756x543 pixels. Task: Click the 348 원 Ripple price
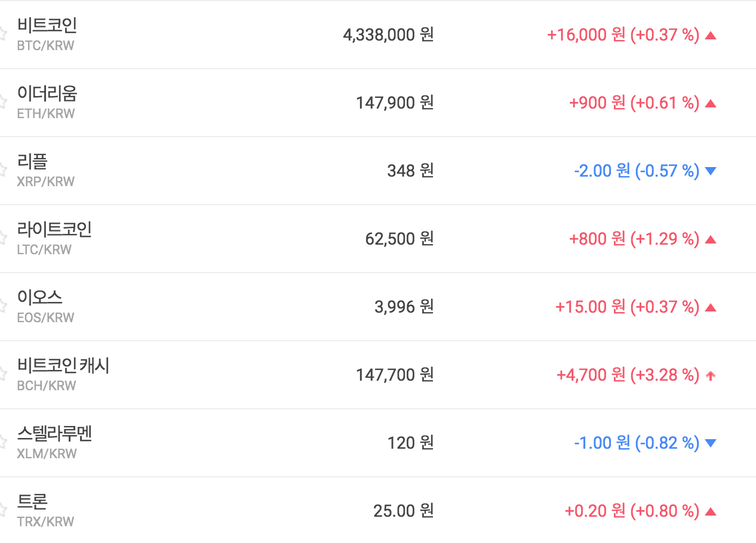[x=410, y=171]
